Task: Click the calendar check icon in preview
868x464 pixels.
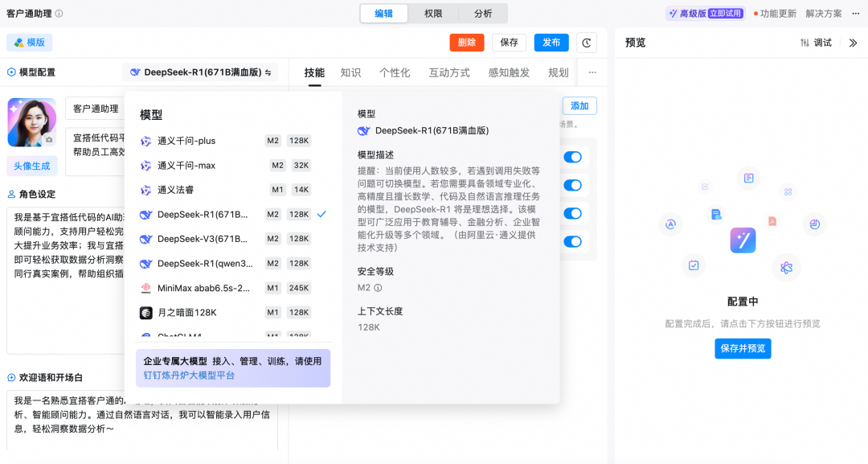Action: pos(693,265)
